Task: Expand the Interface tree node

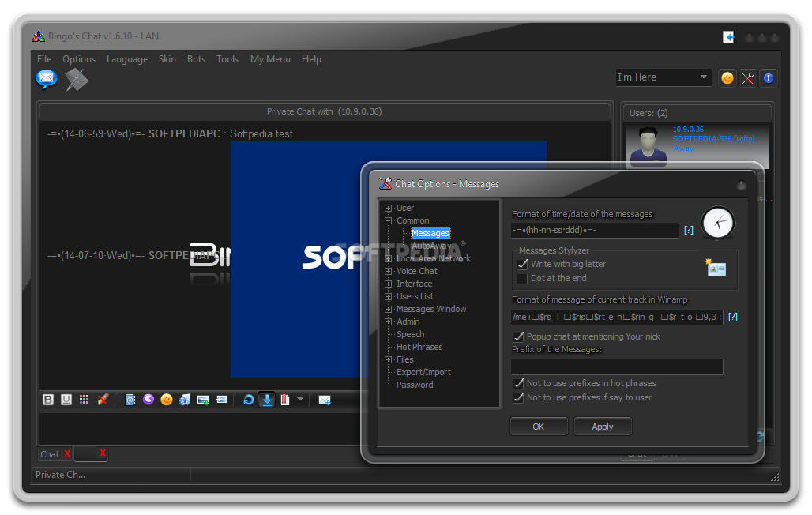Action: point(388,284)
